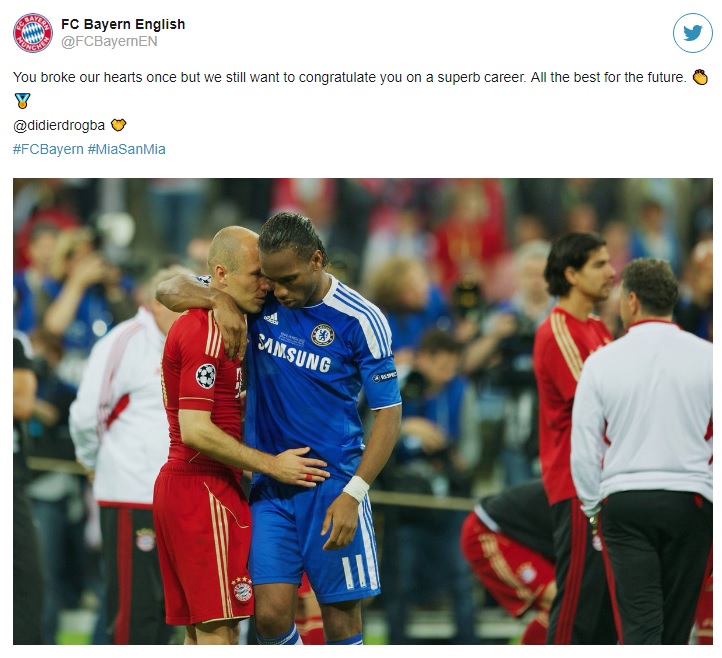Click the adidas logo on blue jersey
This screenshot has height=658, width=722.
coord(271,318)
